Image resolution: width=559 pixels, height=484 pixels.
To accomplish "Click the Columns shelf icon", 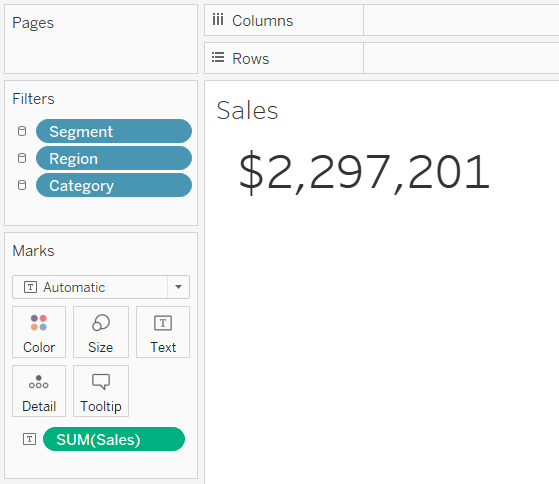I will 218,19.
